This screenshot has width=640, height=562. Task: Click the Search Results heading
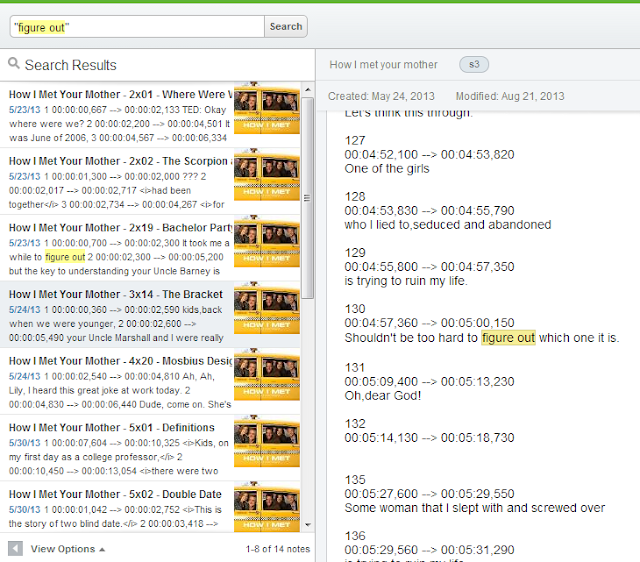tap(70, 65)
